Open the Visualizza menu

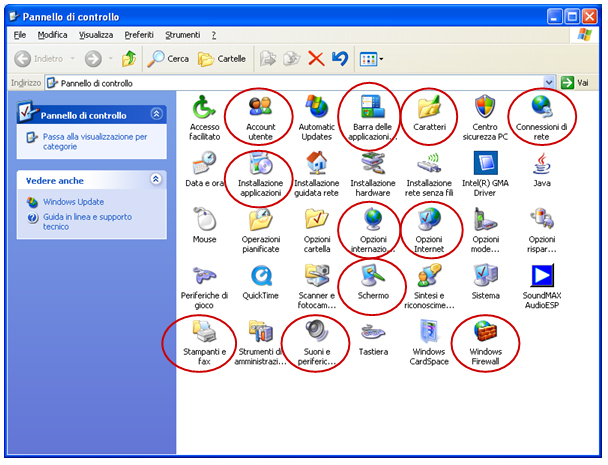coord(96,35)
